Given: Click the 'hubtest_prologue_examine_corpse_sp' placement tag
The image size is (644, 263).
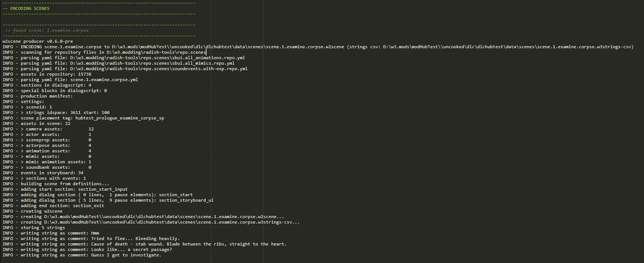Looking at the screenshot, I should [120, 118].
